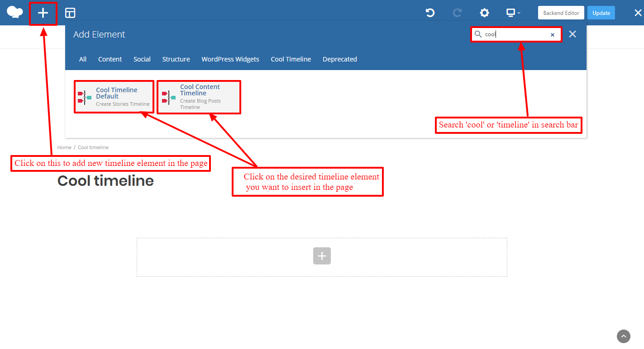Click the plus icon to add a new element
Viewport: 644px width, 349px height.
pos(43,13)
